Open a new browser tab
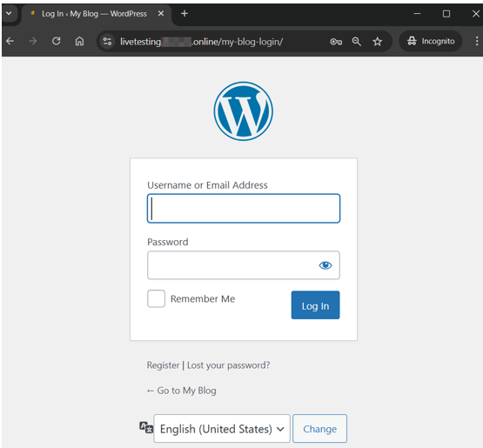483x448 pixels. click(184, 14)
